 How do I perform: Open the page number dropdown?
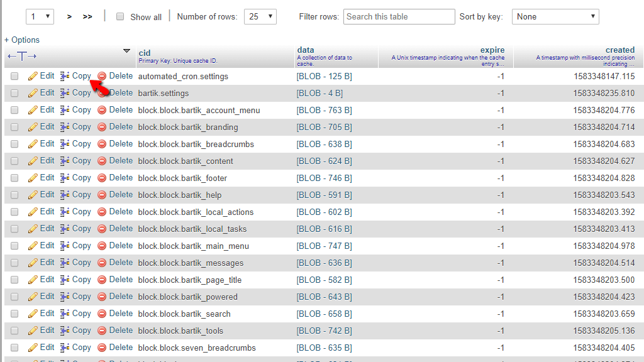[x=40, y=17]
